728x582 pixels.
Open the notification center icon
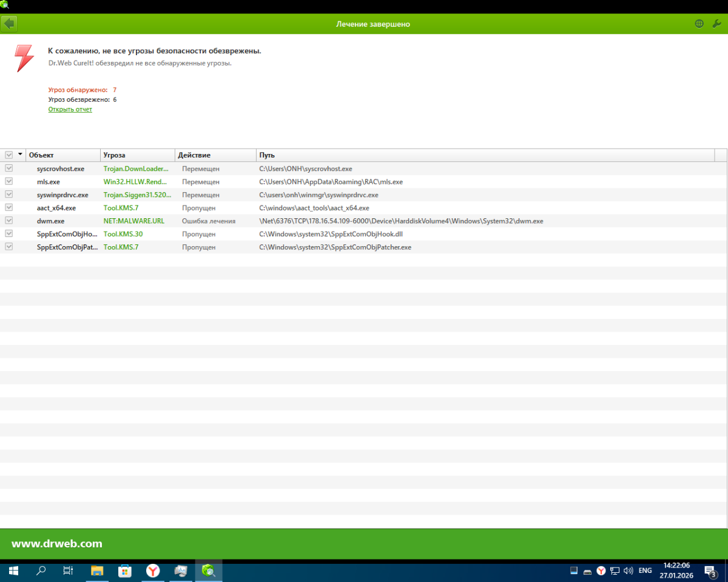tap(710, 570)
